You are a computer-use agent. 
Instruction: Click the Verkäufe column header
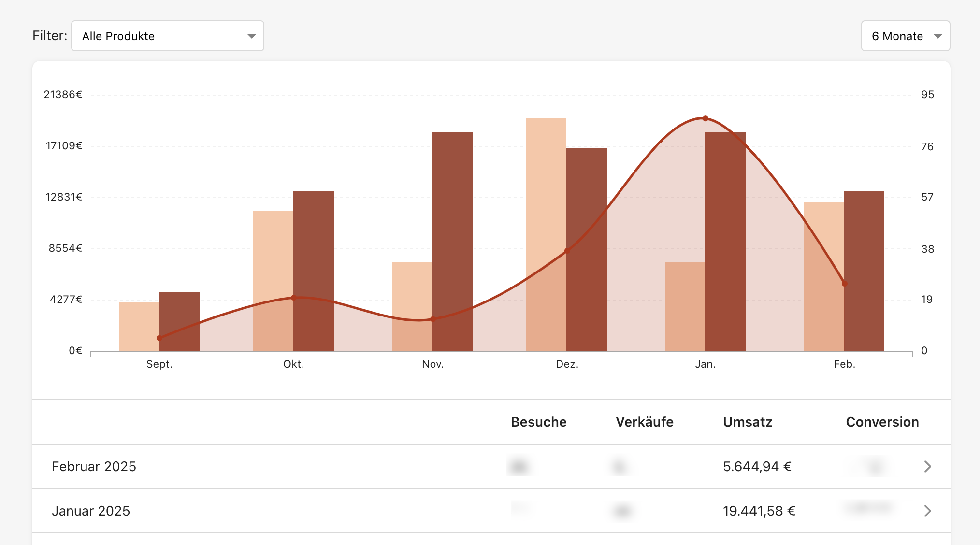click(x=644, y=422)
